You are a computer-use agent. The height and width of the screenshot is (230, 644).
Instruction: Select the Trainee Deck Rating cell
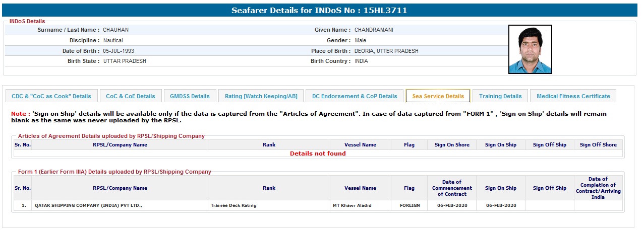(x=233, y=205)
